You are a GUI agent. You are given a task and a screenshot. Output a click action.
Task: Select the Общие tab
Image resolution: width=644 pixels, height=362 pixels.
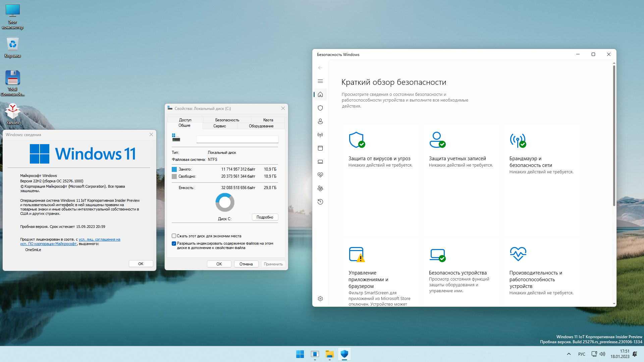pos(184,125)
